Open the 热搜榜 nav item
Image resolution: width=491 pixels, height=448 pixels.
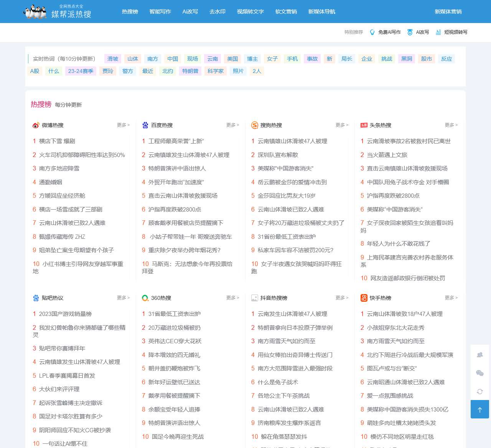pos(130,12)
